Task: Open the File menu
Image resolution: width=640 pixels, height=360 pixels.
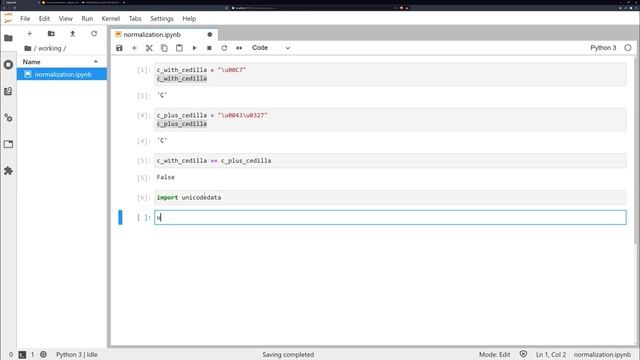Action: [x=25, y=19]
